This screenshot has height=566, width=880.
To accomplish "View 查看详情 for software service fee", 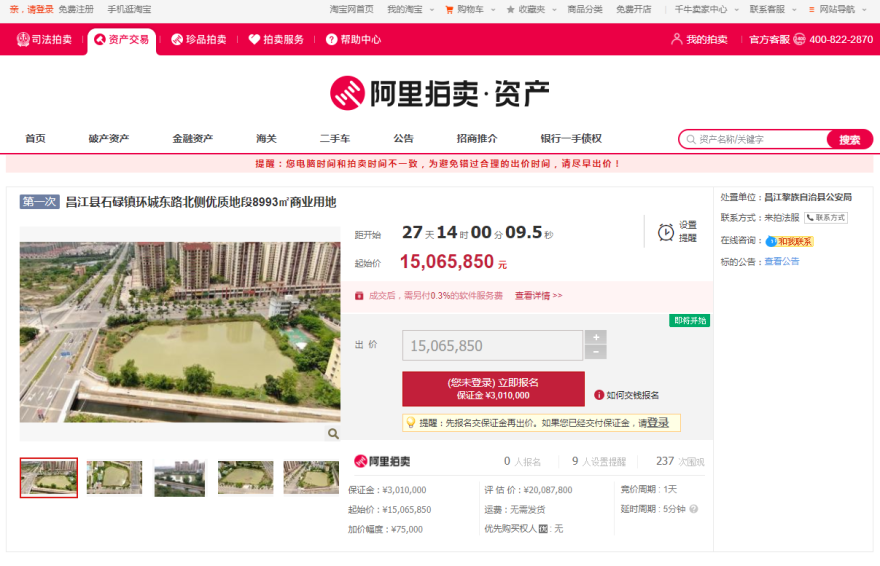I will click(538, 296).
